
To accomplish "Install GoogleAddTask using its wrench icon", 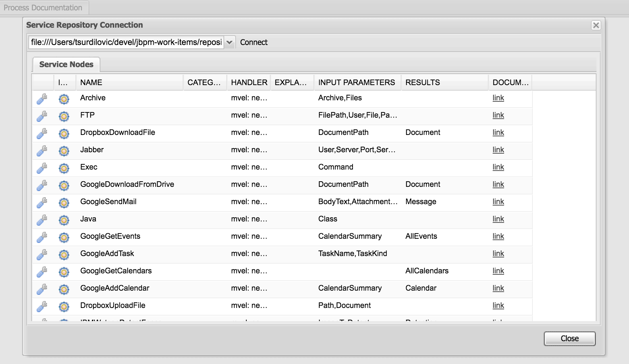I will (x=42, y=255).
